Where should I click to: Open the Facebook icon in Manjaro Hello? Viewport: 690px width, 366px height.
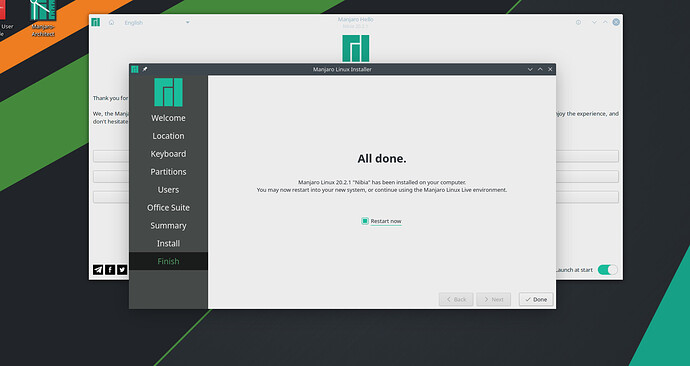110,270
